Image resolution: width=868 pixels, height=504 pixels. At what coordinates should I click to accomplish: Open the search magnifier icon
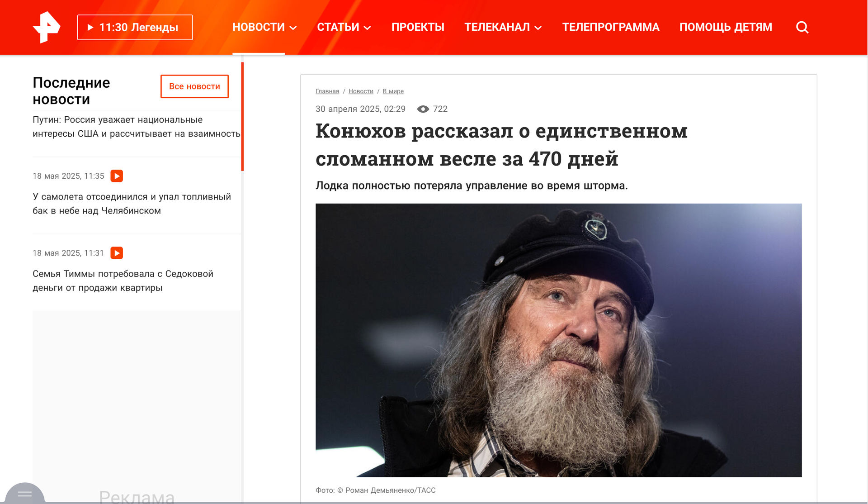click(802, 27)
